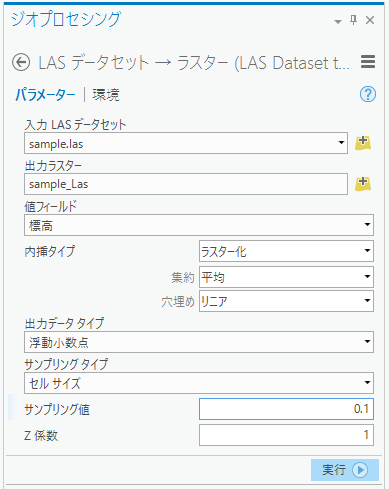Close the Geoprocessing pane
389x489 pixels.
(370, 20)
